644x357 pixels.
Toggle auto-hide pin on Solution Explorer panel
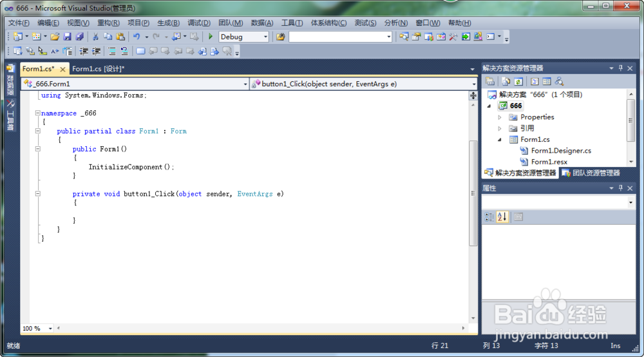click(621, 68)
